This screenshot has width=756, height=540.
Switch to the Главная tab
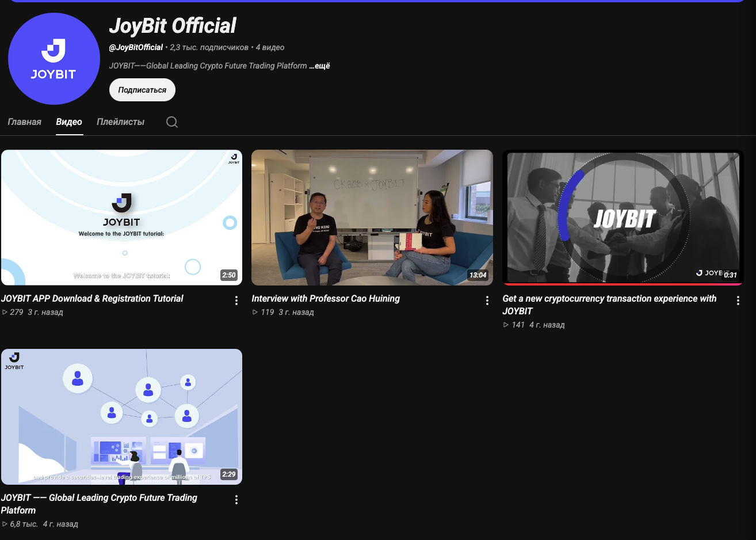tap(25, 122)
